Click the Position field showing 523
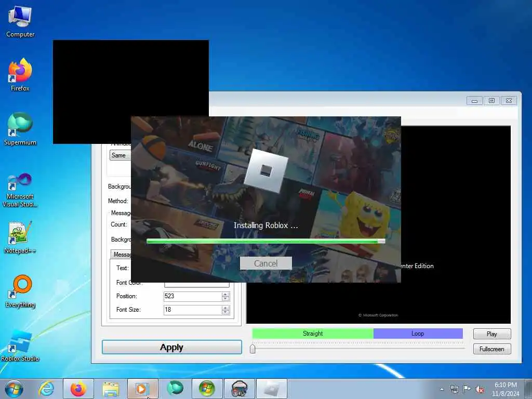532x399 pixels. click(x=192, y=296)
